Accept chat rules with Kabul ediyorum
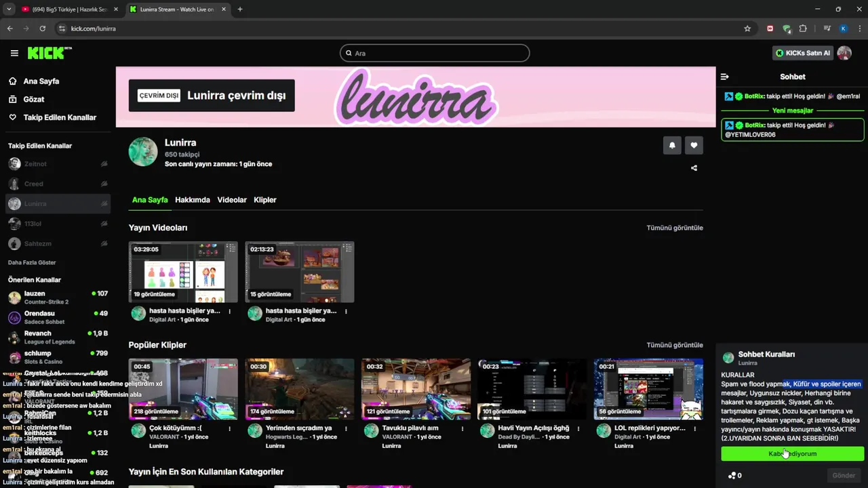This screenshot has height=488, width=868. (x=792, y=453)
